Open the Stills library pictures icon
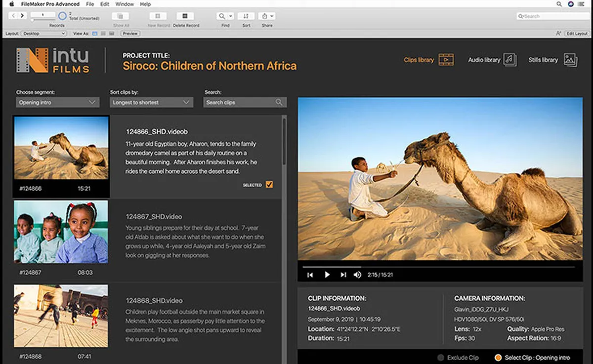The width and height of the screenshot is (593, 364). (570, 60)
